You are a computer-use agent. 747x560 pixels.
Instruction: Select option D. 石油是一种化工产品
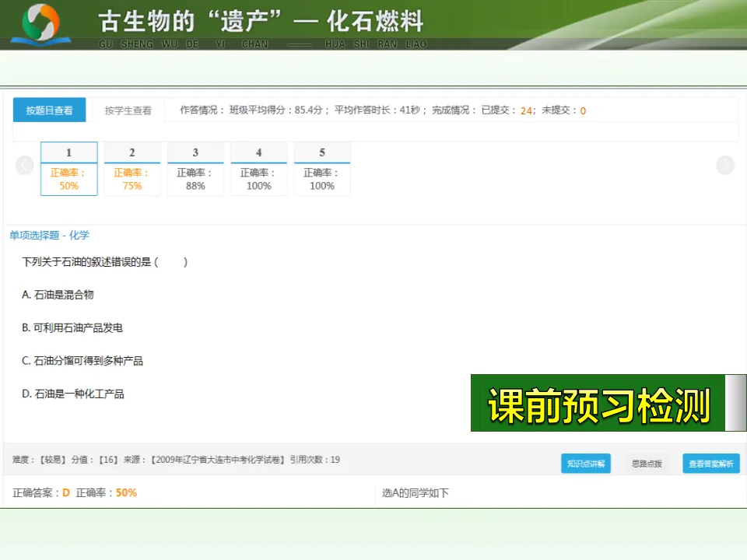[73, 394]
